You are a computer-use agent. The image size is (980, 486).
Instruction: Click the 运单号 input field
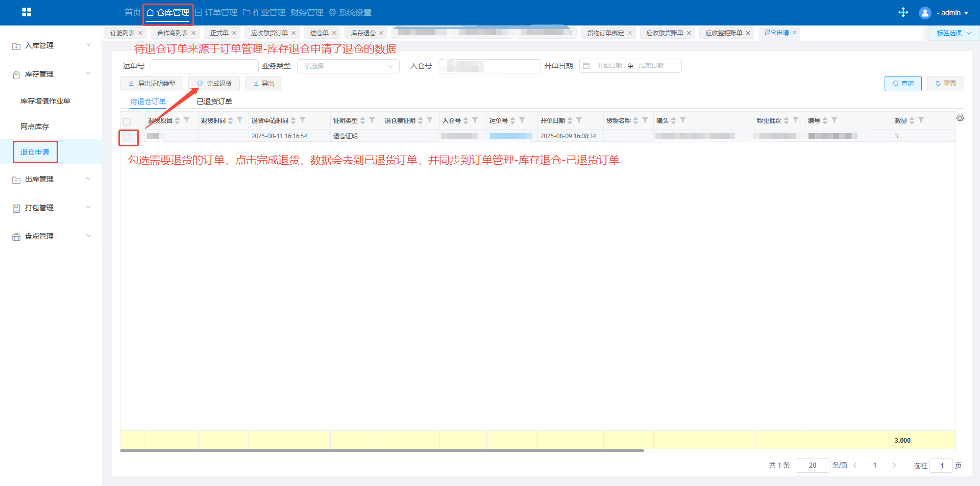point(204,66)
